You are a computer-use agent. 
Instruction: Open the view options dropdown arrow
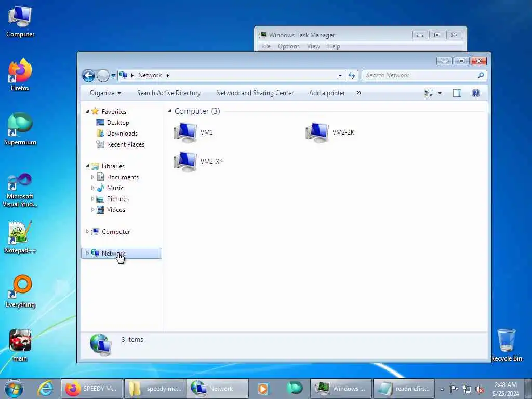click(x=440, y=93)
